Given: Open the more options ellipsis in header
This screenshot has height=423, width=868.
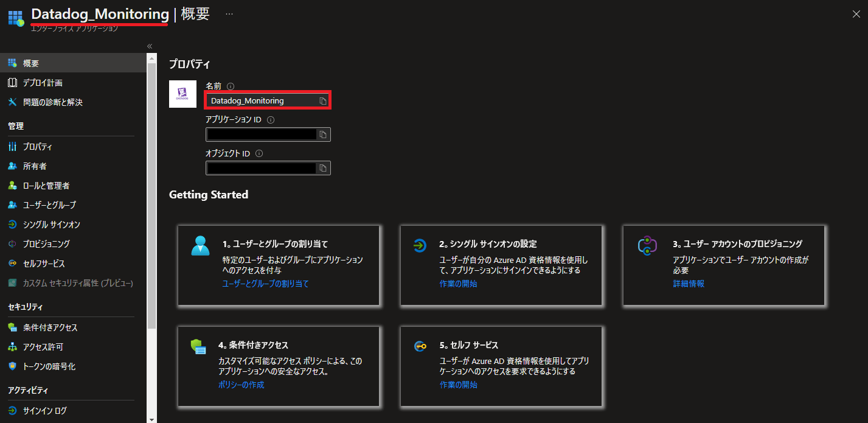Looking at the screenshot, I should pyautogui.click(x=229, y=13).
